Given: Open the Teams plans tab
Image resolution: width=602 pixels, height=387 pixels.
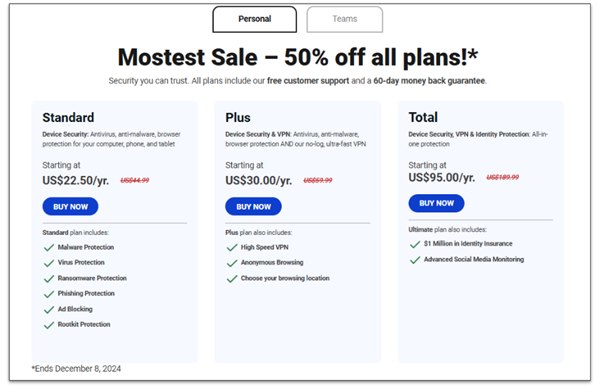Looking at the screenshot, I should click(x=345, y=19).
